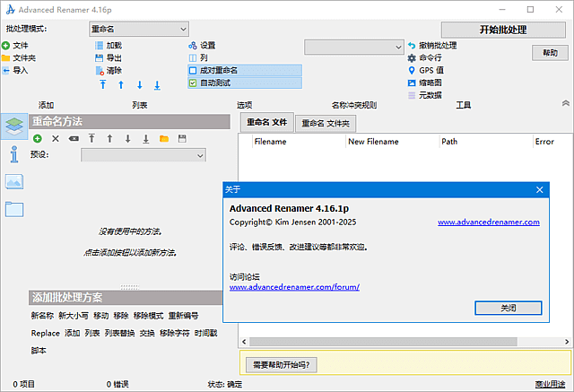Open the file info sidebar icon
This screenshot has height=392, width=574.
pyautogui.click(x=14, y=154)
